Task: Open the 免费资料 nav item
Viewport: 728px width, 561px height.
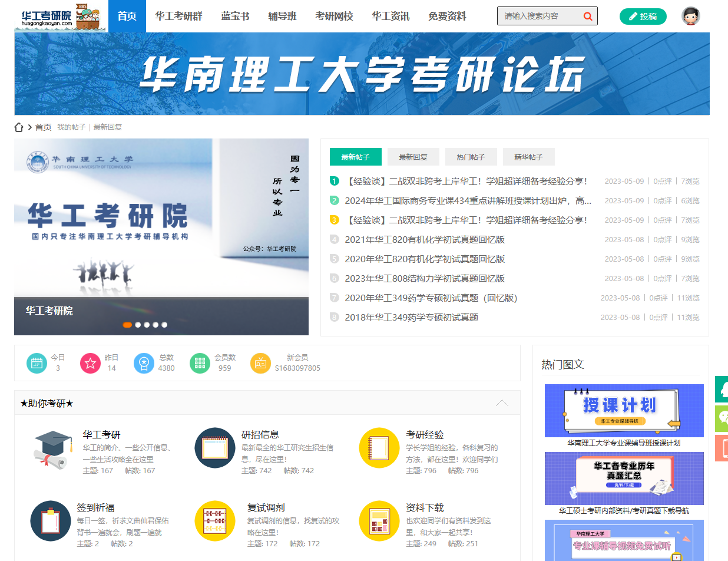Action: (x=448, y=16)
